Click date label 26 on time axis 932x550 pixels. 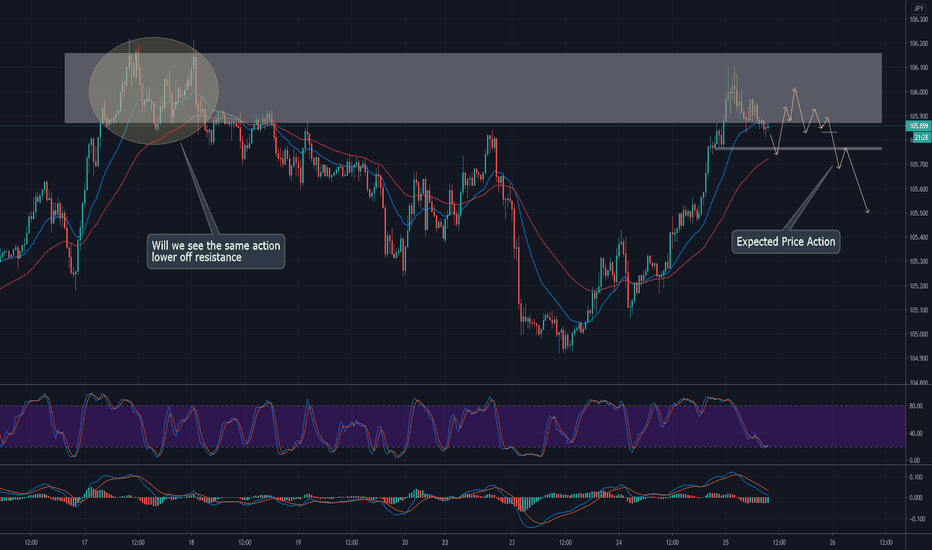pos(833,542)
